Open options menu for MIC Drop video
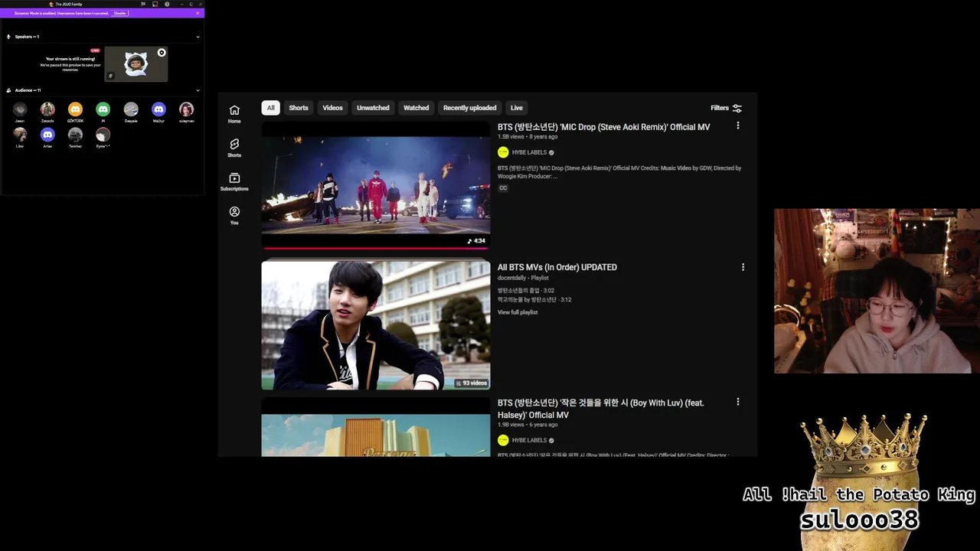The image size is (980, 551). click(738, 126)
